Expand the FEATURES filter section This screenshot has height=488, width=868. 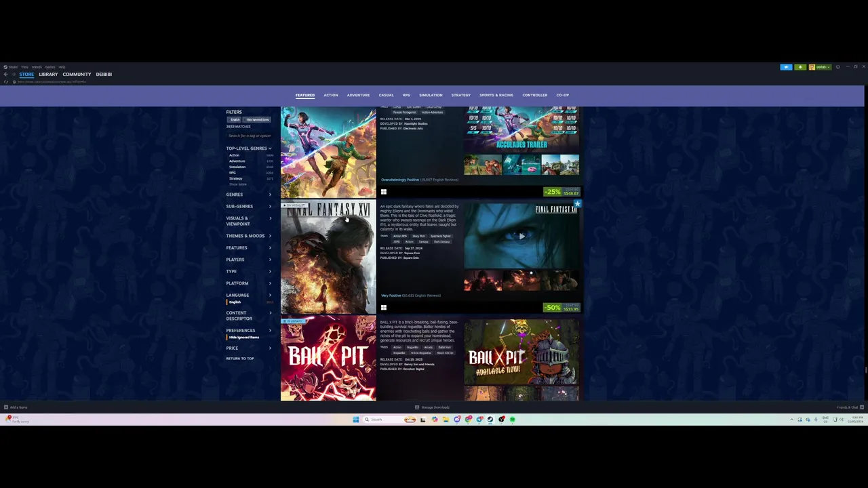249,247
